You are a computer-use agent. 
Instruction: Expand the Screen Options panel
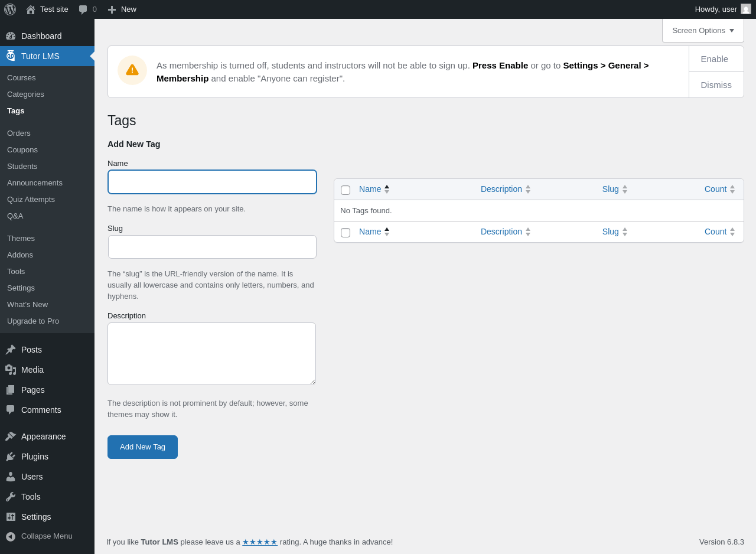[703, 31]
